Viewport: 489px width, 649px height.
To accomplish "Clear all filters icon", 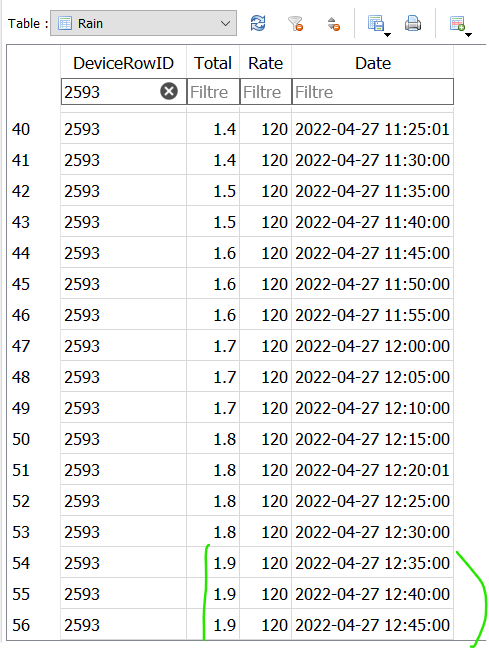I will click(x=296, y=23).
